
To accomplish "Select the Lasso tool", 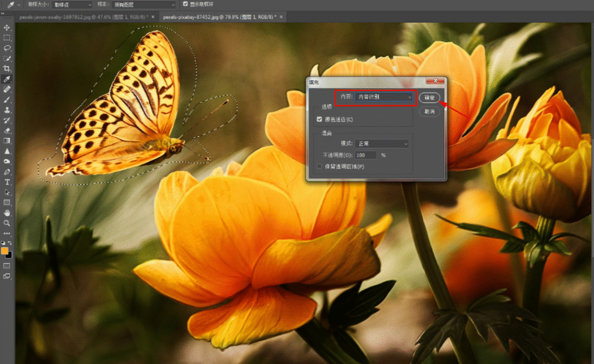I will tap(7, 48).
